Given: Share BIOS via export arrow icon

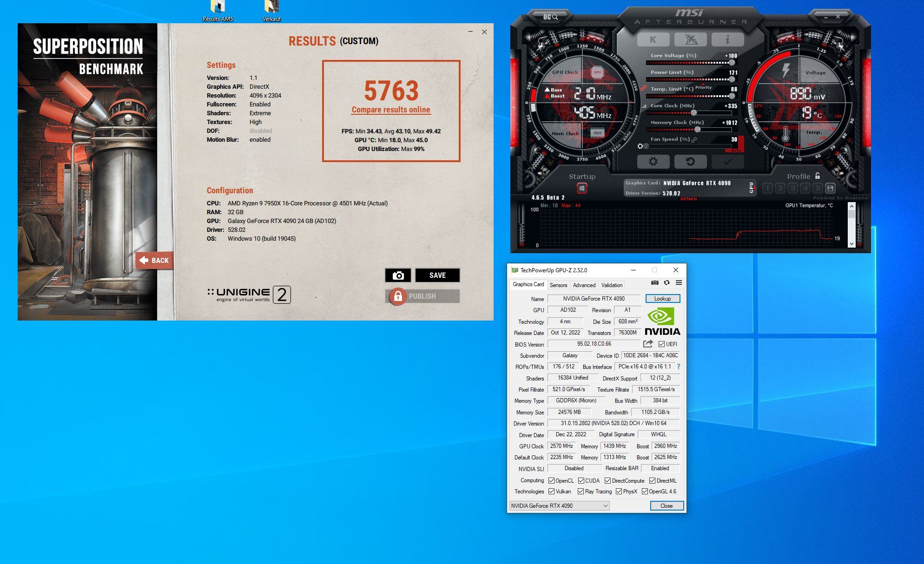Looking at the screenshot, I should pyautogui.click(x=648, y=344).
